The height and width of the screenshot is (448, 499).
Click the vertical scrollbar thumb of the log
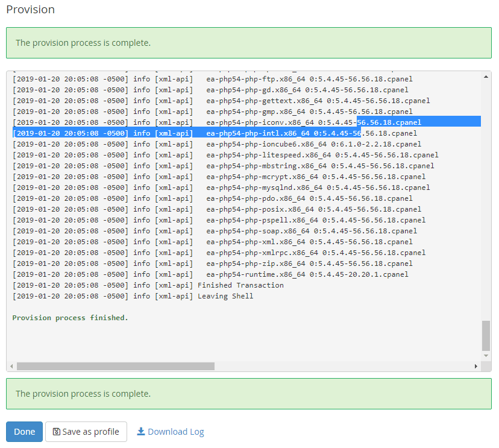tap(486, 336)
